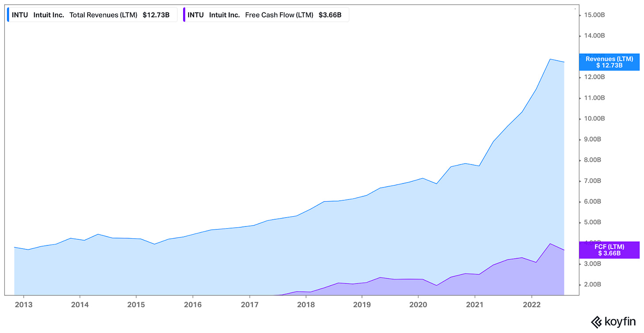Click the blue color bar beside Total Revenues legend
The image size is (644, 333).
tap(8, 15)
